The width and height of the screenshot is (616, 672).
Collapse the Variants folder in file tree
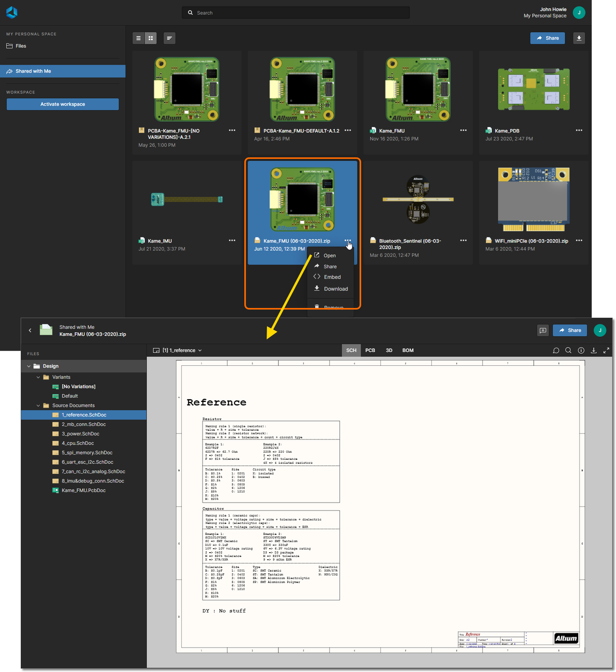(x=38, y=377)
